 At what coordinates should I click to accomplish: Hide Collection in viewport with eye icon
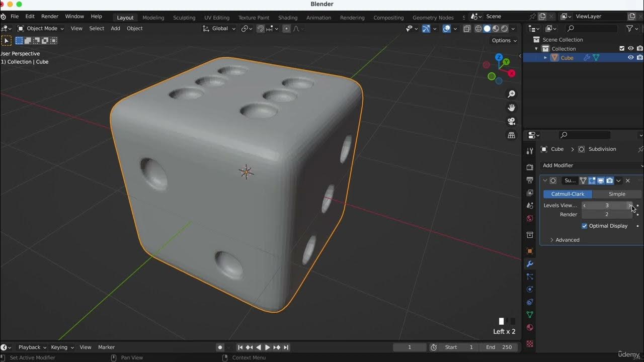click(x=630, y=49)
